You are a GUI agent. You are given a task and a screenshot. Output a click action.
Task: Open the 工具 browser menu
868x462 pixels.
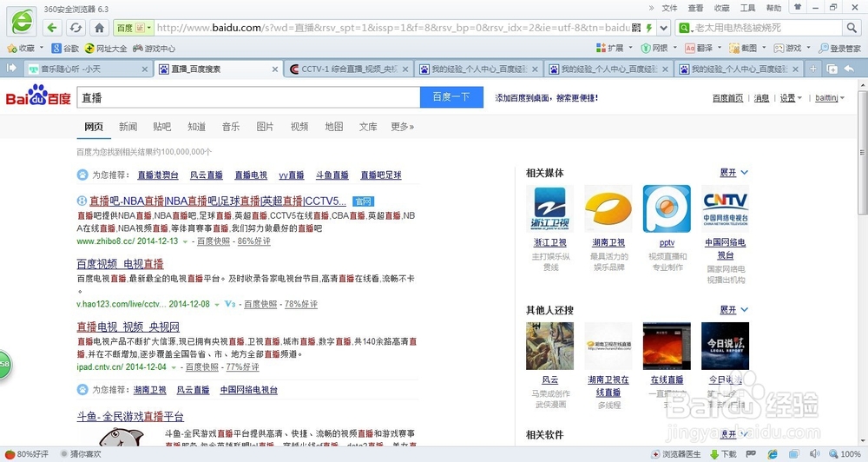[747, 8]
